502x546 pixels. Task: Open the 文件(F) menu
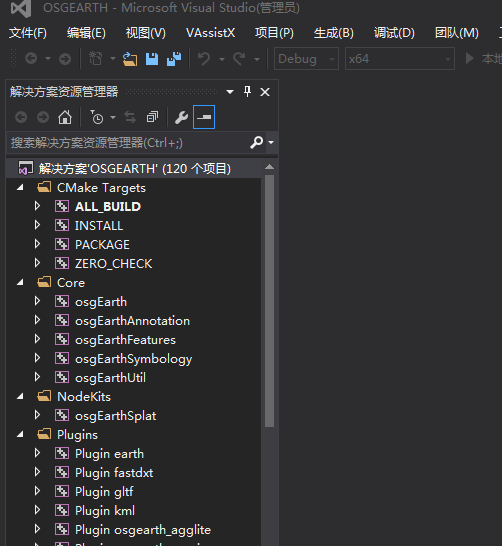(x=28, y=33)
